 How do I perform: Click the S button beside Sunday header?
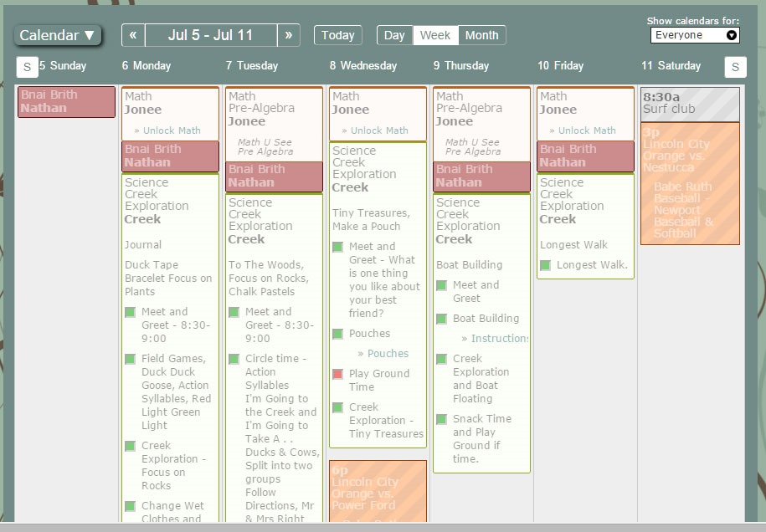coord(27,67)
